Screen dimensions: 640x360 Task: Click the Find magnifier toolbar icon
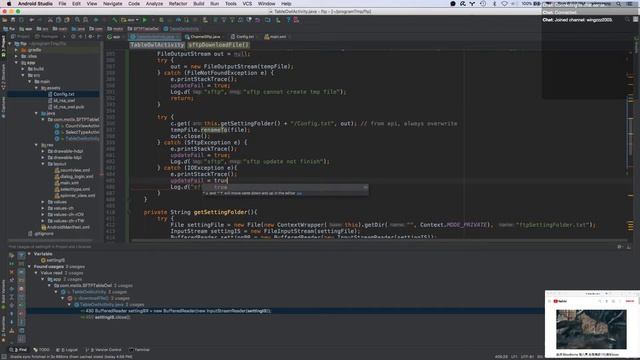(77, 20)
